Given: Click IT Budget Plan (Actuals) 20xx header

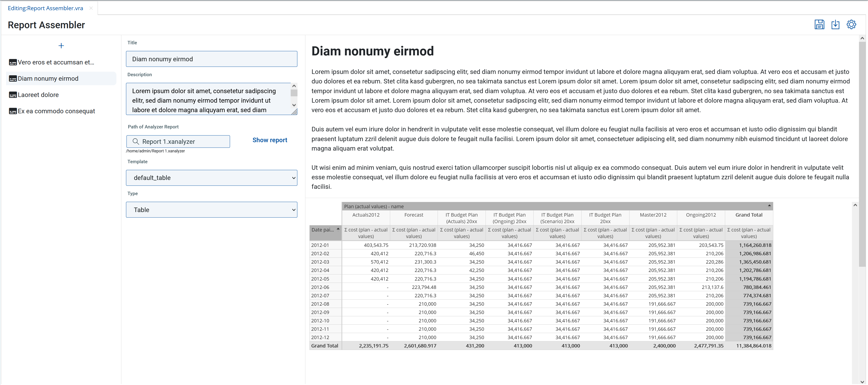Looking at the screenshot, I should pos(461,218).
